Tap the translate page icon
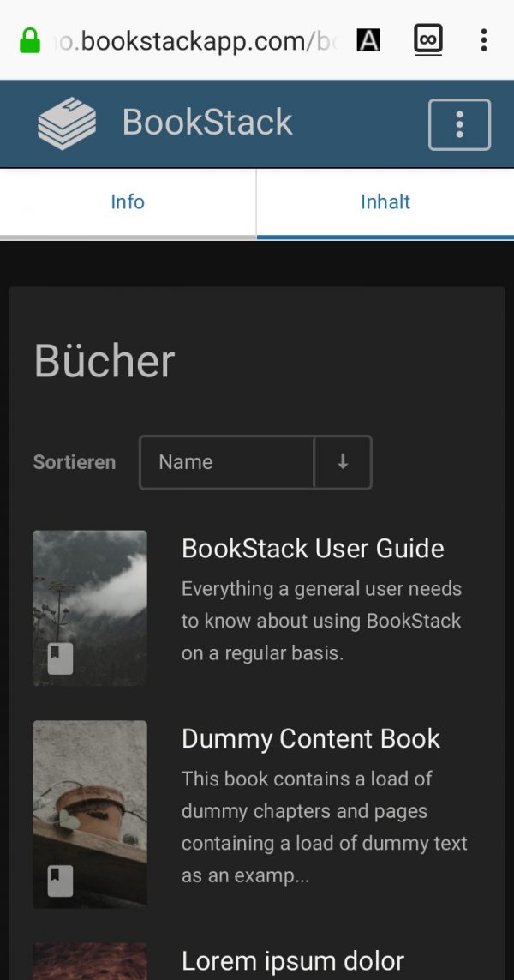This screenshot has height=980, width=514. point(368,39)
